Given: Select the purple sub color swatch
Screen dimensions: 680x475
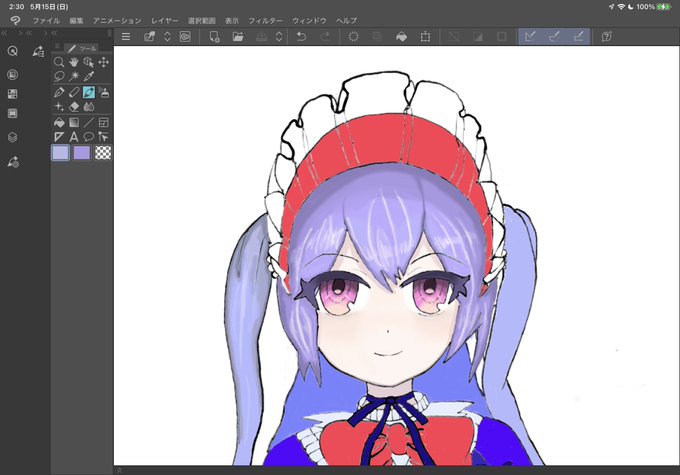Looking at the screenshot, I should coord(82,153).
